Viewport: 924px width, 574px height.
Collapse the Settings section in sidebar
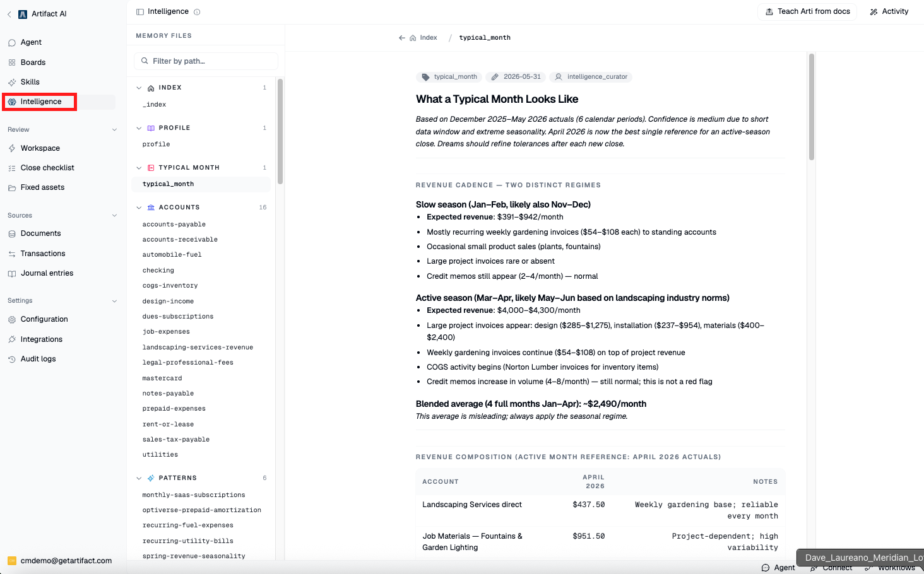114,301
